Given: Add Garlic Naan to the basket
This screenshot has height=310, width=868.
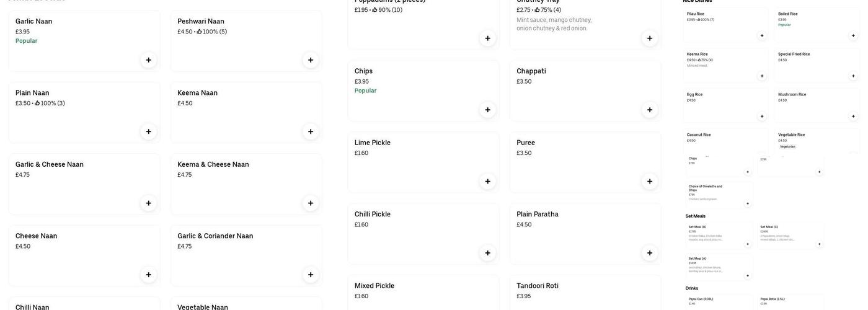Looking at the screenshot, I should point(148,60).
